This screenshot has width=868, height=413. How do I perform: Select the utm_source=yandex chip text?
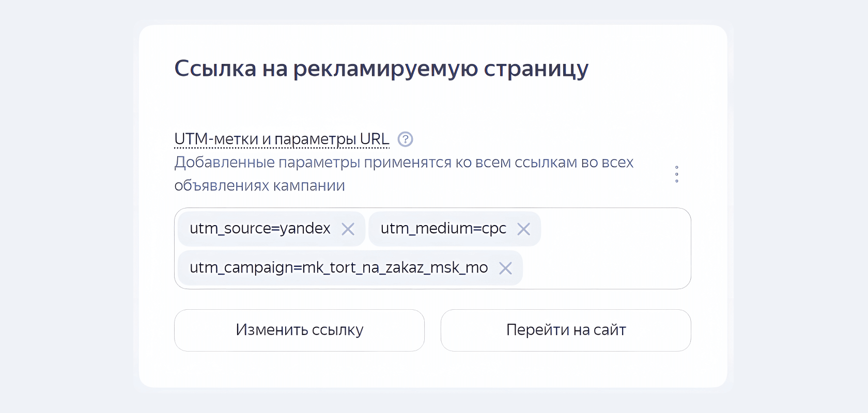click(260, 228)
